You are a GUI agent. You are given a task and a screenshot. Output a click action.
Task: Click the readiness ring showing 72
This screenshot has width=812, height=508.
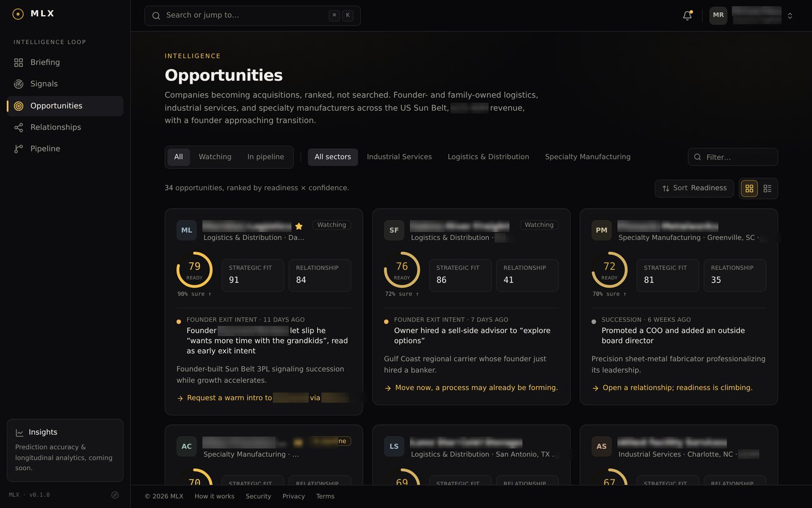click(610, 270)
